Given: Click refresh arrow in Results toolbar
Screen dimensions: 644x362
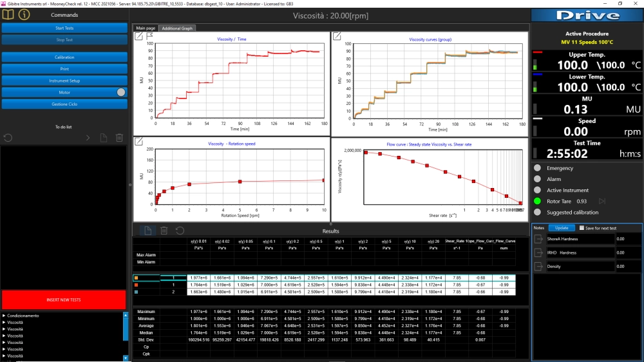Looking at the screenshot, I should 180,231.
